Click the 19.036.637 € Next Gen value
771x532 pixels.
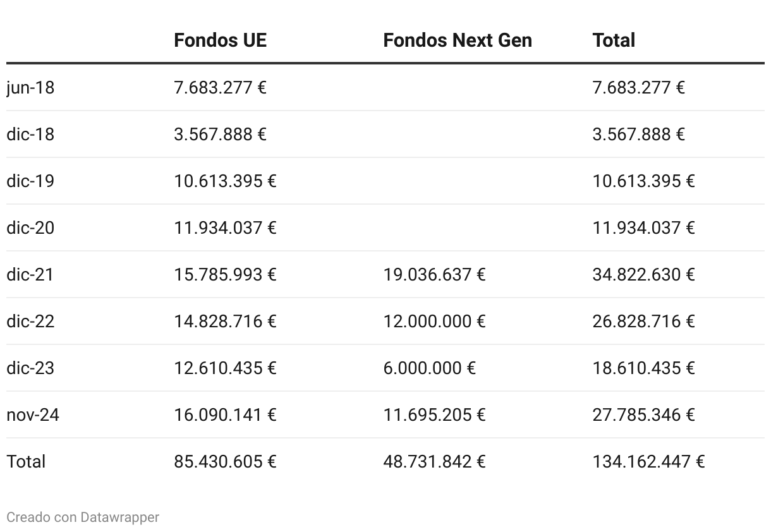[x=434, y=274]
